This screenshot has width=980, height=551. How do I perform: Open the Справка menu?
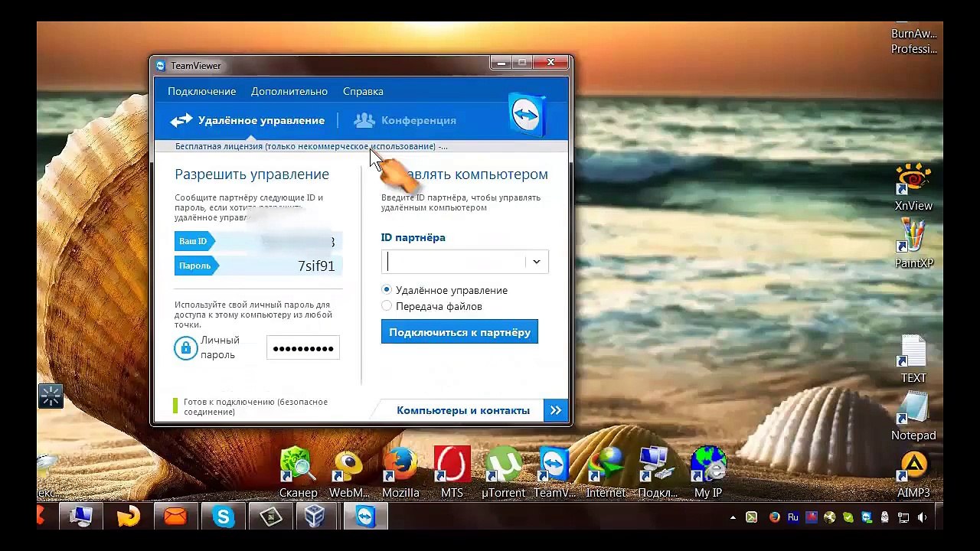363,91
